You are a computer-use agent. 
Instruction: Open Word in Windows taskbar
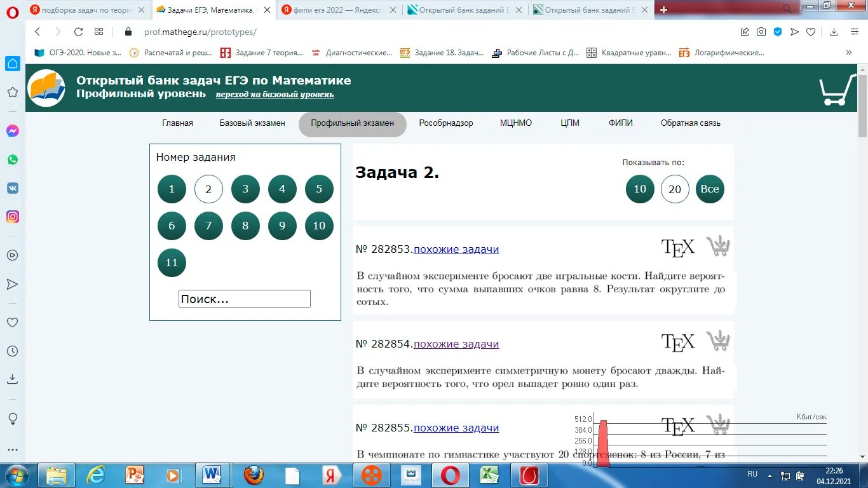(212, 475)
